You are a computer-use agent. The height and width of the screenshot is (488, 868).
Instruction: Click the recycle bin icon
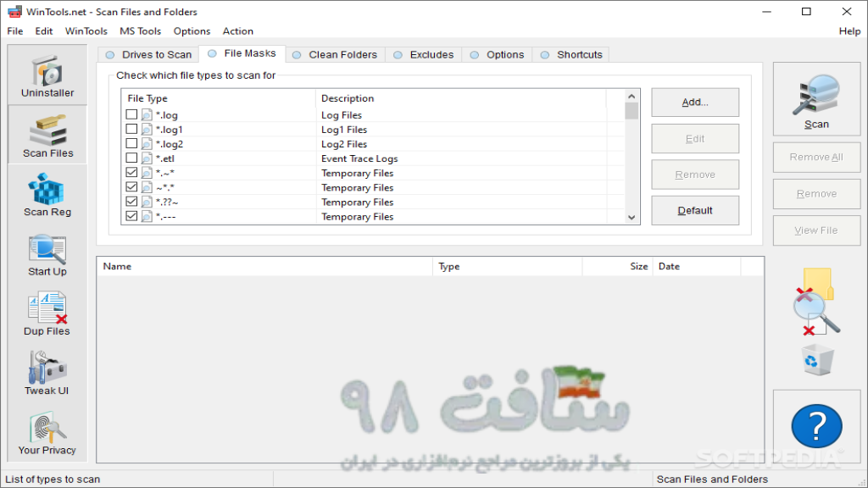coord(818,360)
